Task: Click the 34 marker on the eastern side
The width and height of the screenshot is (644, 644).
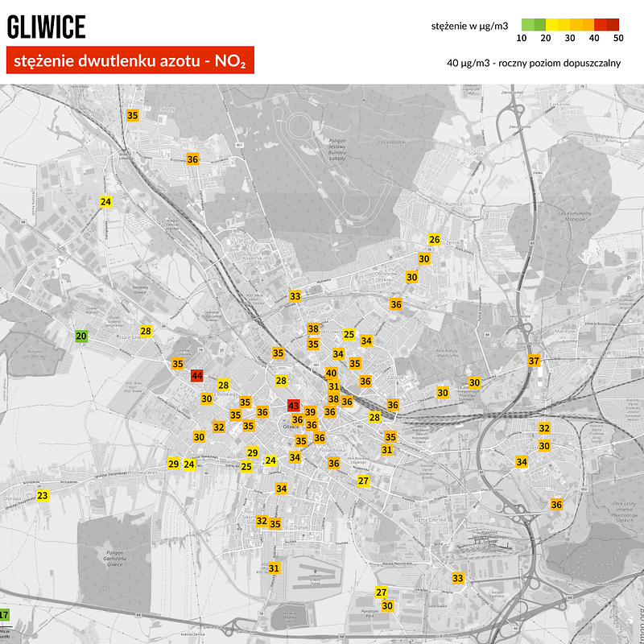Action: tap(522, 462)
